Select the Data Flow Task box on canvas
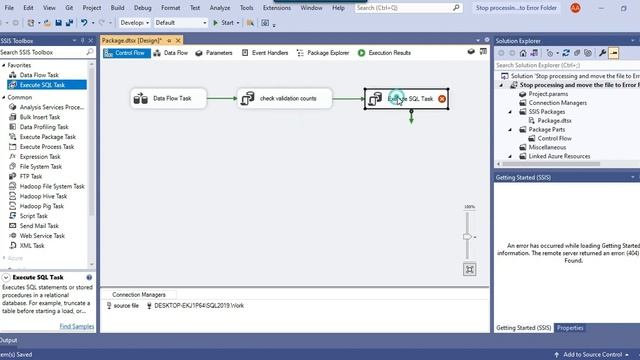 click(x=168, y=98)
